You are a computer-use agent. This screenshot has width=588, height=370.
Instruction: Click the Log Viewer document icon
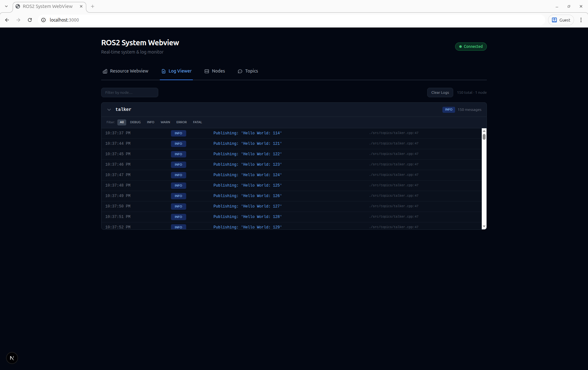(x=164, y=71)
